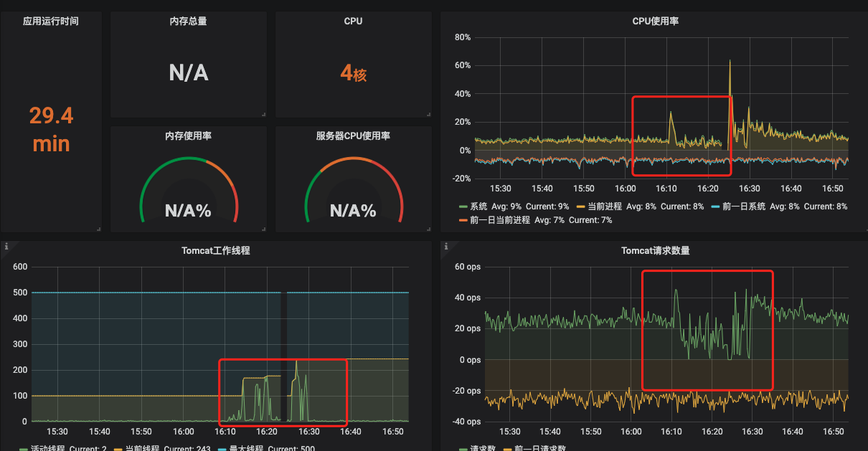Click the resize handle of 应用运行时间 panel

pos(99,229)
